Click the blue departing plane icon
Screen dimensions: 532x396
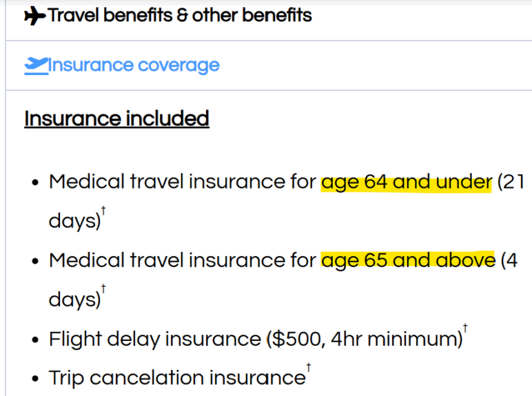pyautogui.click(x=37, y=66)
